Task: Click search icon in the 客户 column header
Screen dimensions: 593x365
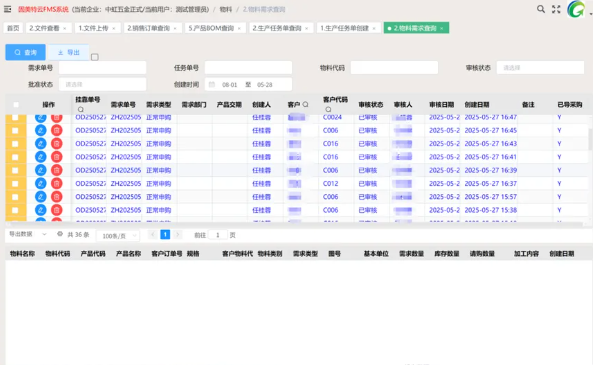Action: [x=306, y=104]
